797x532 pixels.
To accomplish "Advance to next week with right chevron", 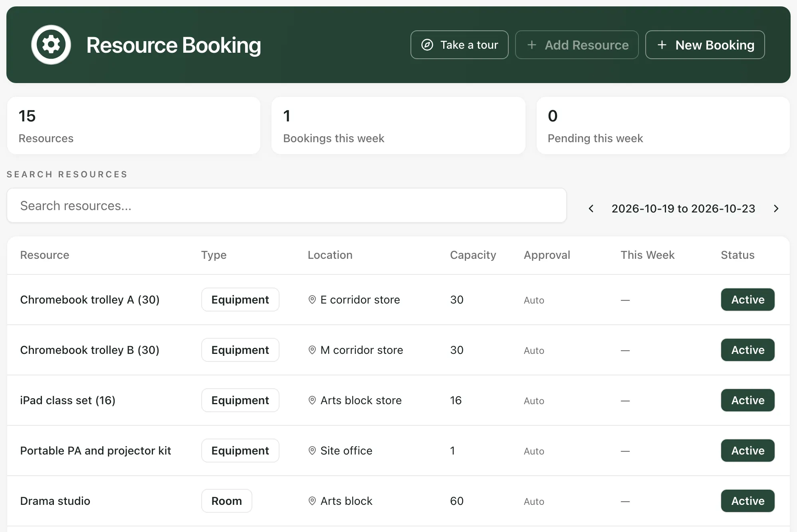I will pos(776,208).
